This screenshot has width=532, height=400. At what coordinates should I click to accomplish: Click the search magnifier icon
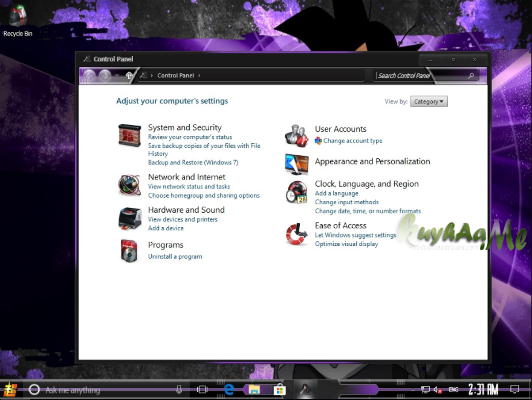coord(471,76)
